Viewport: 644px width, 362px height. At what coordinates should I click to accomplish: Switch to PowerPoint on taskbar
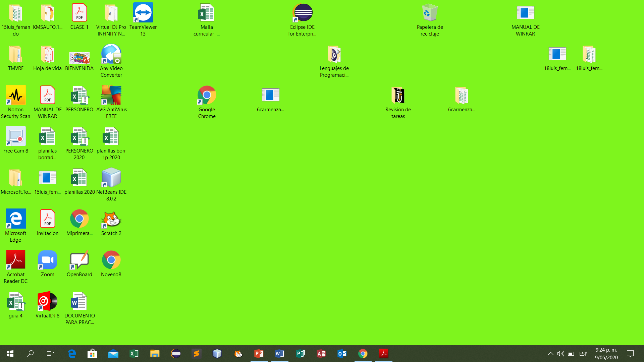pyautogui.click(x=259, y=354)
